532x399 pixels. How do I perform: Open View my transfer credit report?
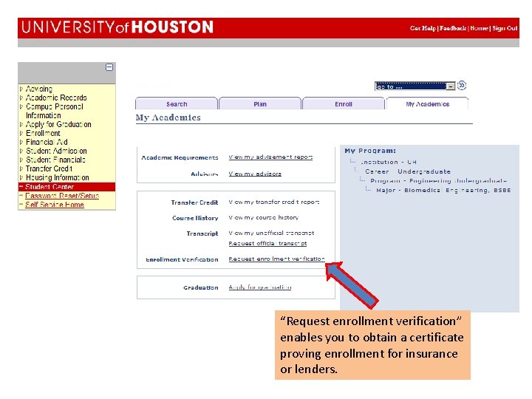coord(274,202)
